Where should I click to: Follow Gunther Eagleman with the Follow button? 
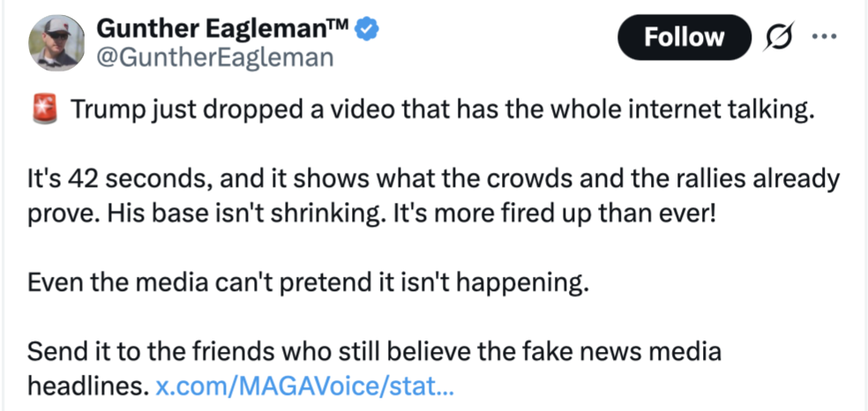tap(685, 37)
